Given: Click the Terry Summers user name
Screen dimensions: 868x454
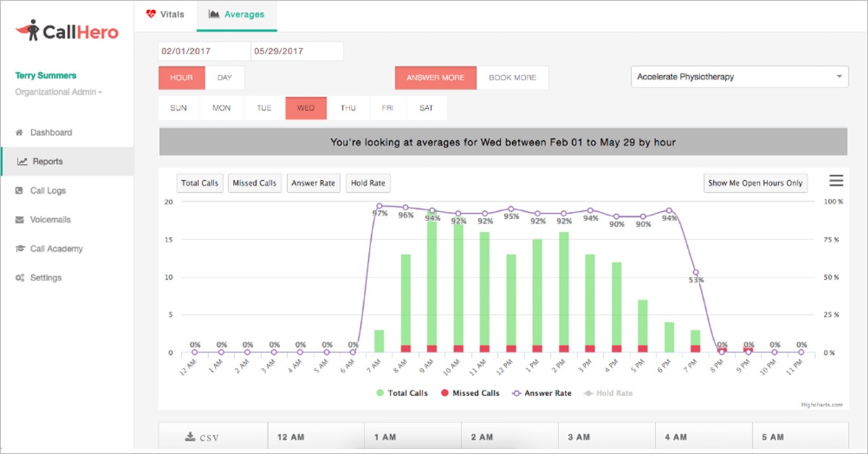Looking at the screenshot, I should pyautogui.click(x=46, y=76).
